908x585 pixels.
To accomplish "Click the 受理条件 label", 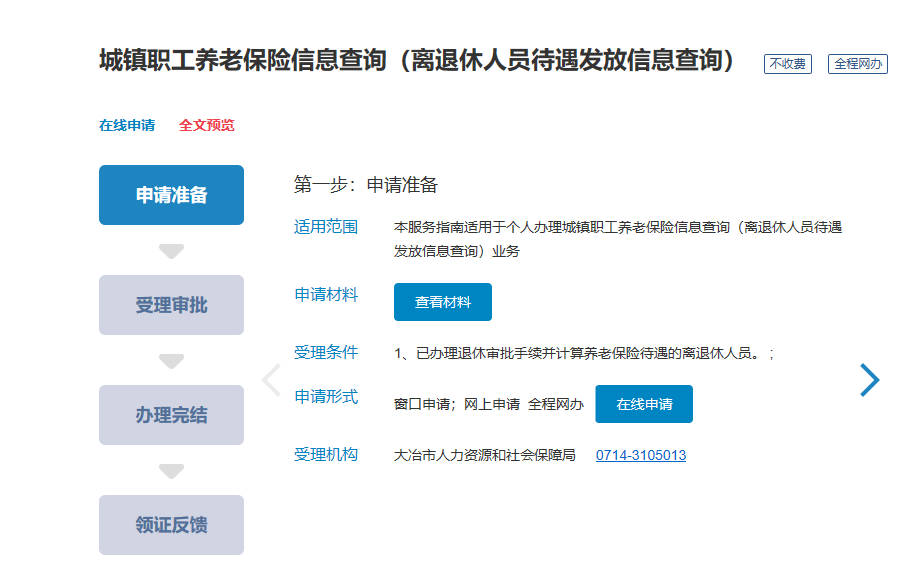I will [x=326, y=352].
